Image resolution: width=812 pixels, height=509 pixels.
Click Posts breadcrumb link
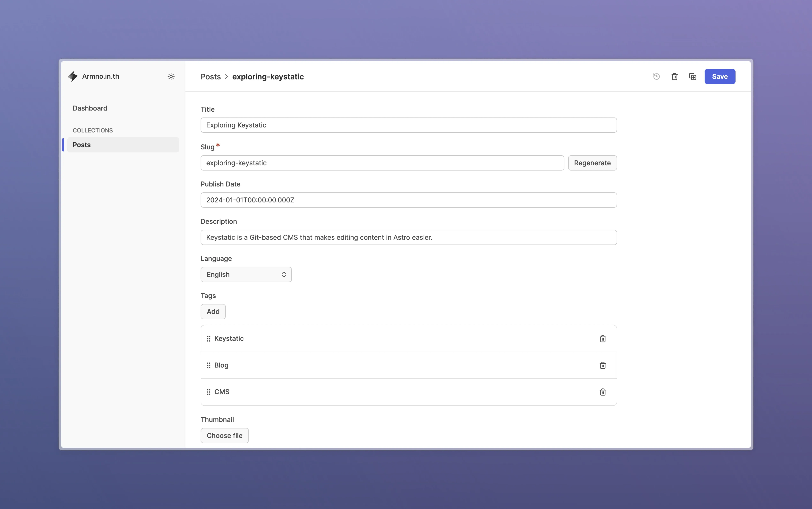210,77
